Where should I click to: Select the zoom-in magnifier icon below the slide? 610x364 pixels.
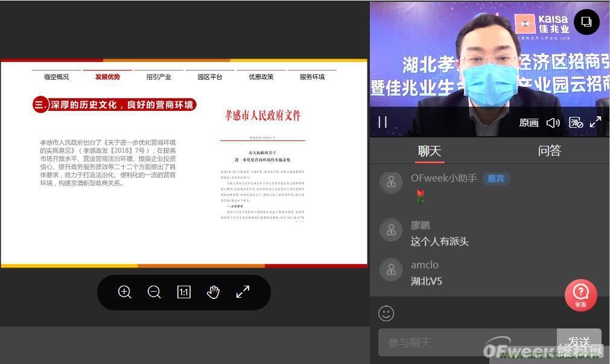click(x=125, y=292)
